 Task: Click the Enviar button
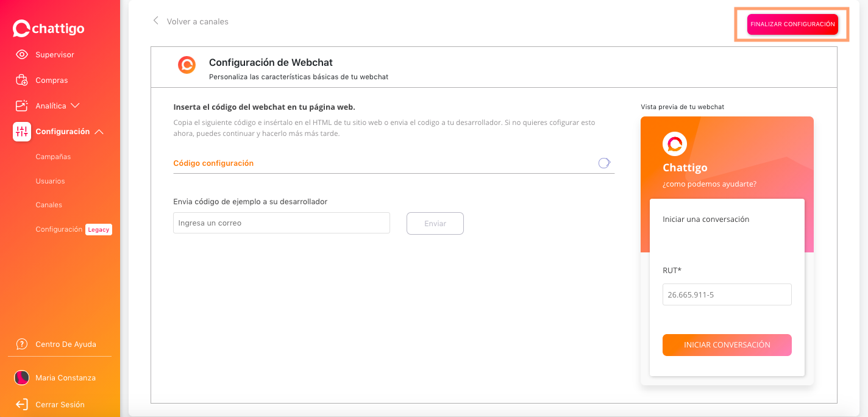[x=435, y=223]
